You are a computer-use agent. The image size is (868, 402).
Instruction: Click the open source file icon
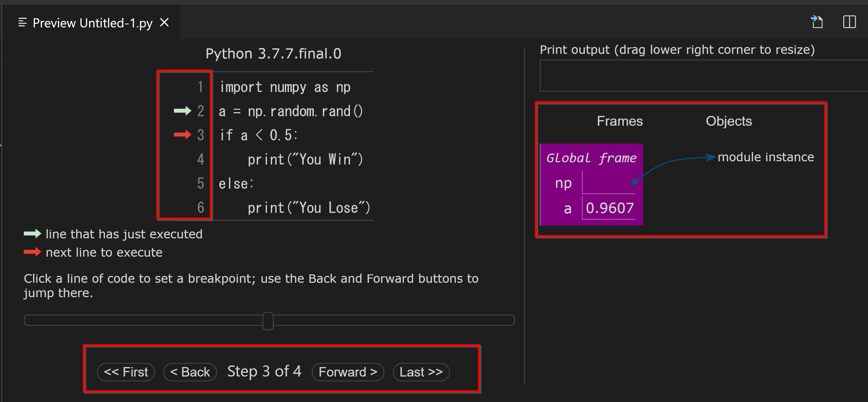coord(817,22)
